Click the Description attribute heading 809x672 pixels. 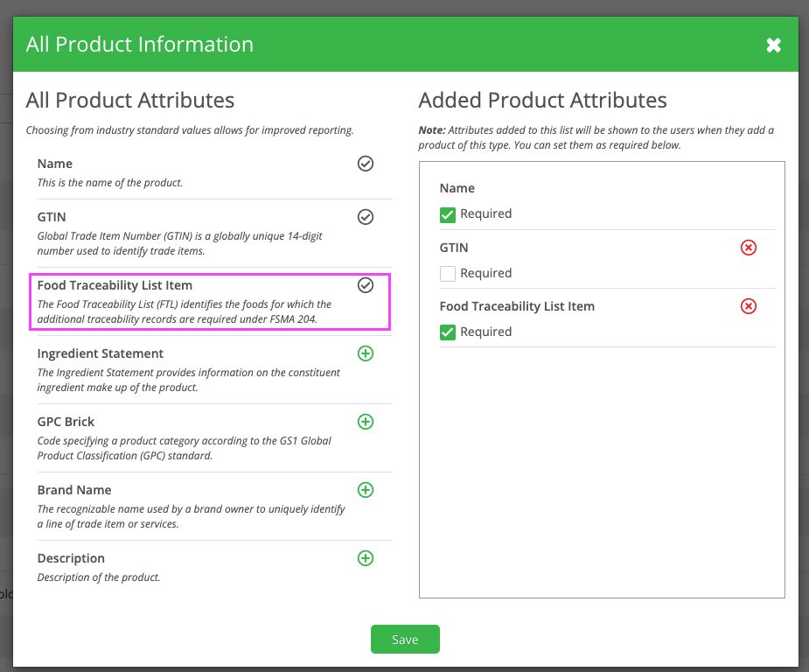tap(71, 558)
